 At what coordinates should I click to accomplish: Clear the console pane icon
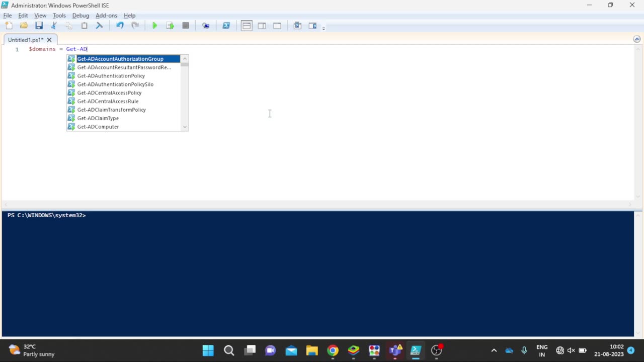pyautogui.click(x=99, y=26)
